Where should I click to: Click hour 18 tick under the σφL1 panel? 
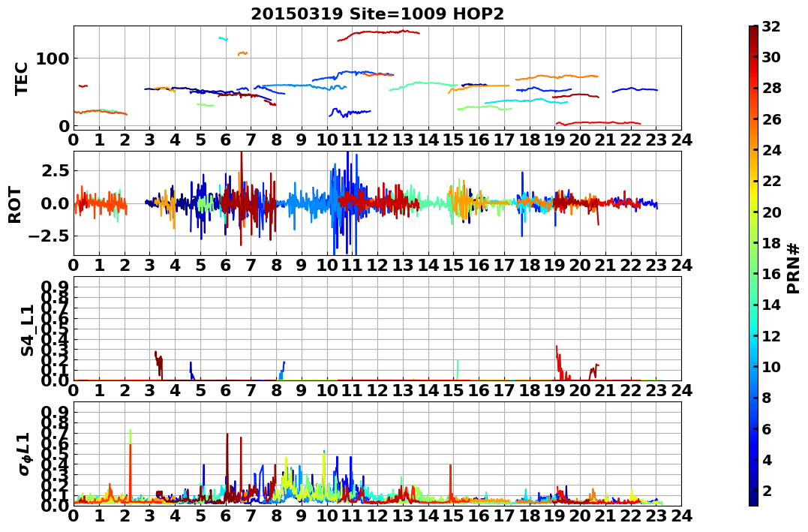point(529,515)
